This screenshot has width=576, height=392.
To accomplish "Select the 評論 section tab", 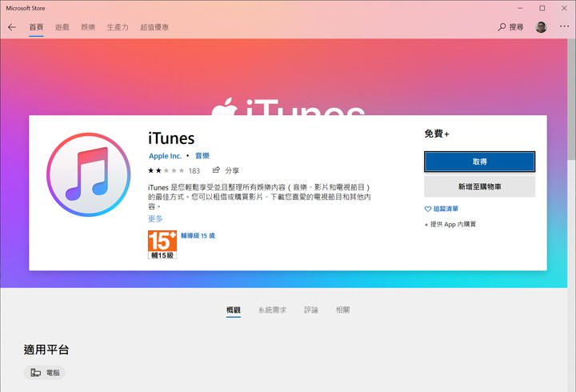I will pos(310,310).
